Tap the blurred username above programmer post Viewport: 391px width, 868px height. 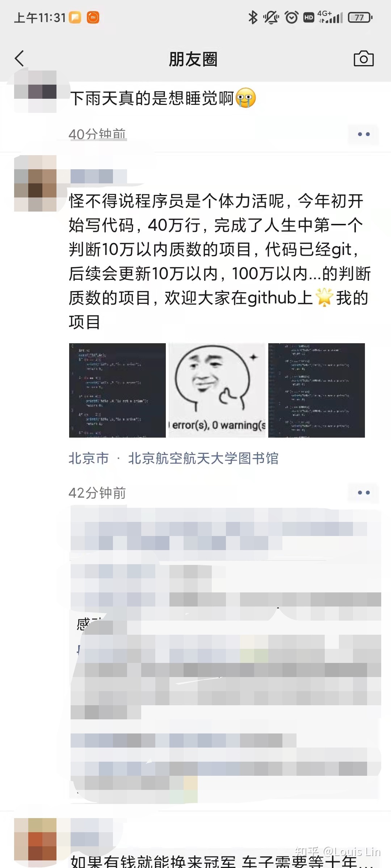[x=98, y=176]
